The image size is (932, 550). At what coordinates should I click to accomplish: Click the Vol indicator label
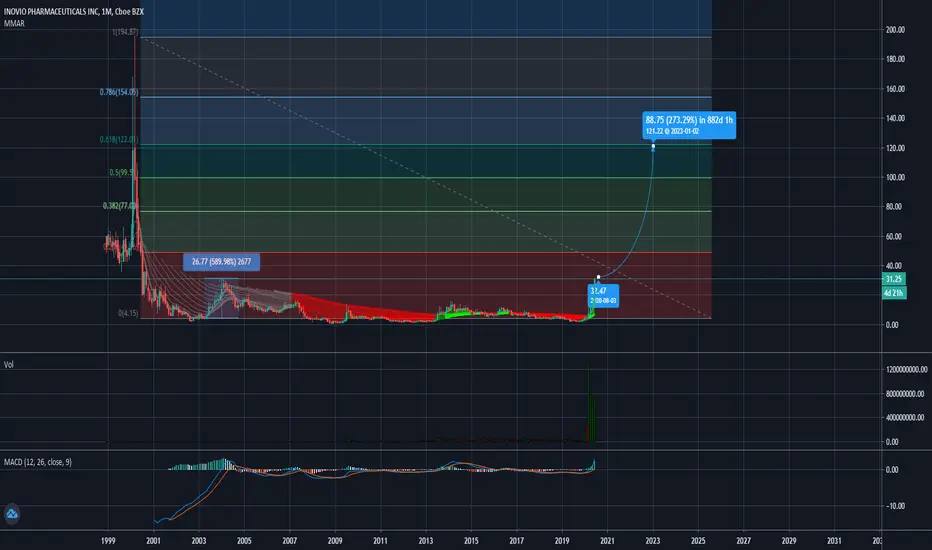tap(9, 364)
